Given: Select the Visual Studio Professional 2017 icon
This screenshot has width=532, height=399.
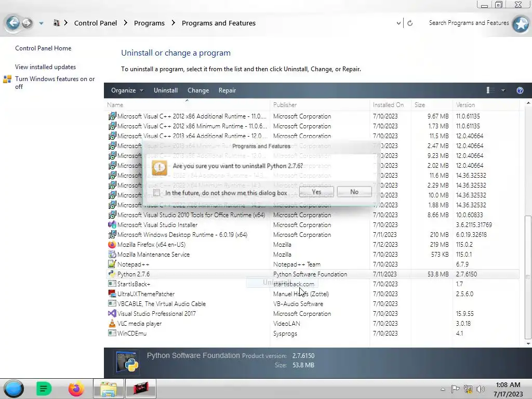Looking at the screenshot, I should pyautogui.click(x=112, y=313).
